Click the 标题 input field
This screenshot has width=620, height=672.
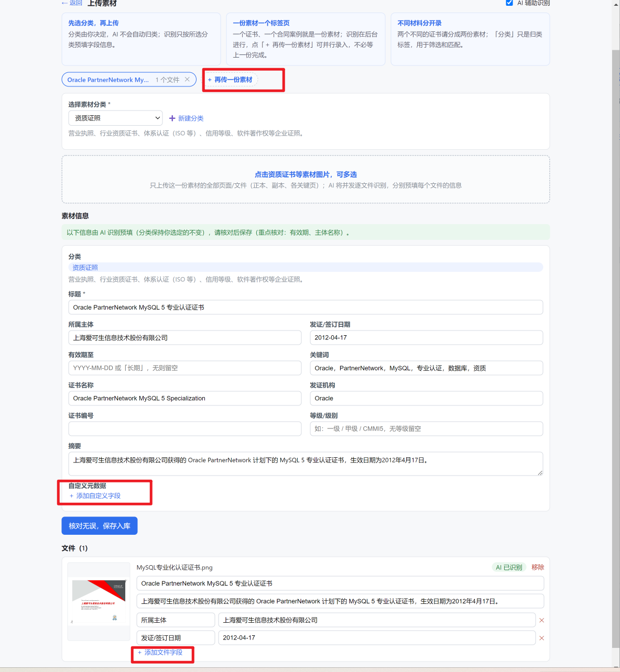[306, 307]
